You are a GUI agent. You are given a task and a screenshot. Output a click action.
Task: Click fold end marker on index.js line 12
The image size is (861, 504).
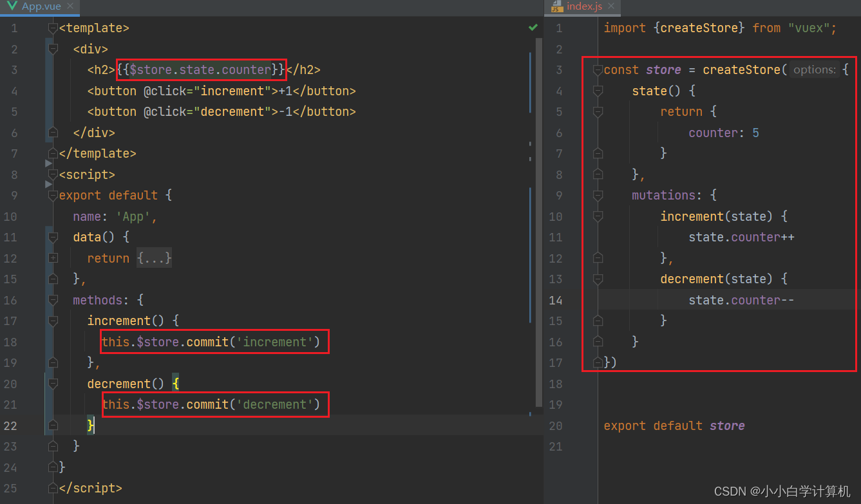tap(598, 258)
